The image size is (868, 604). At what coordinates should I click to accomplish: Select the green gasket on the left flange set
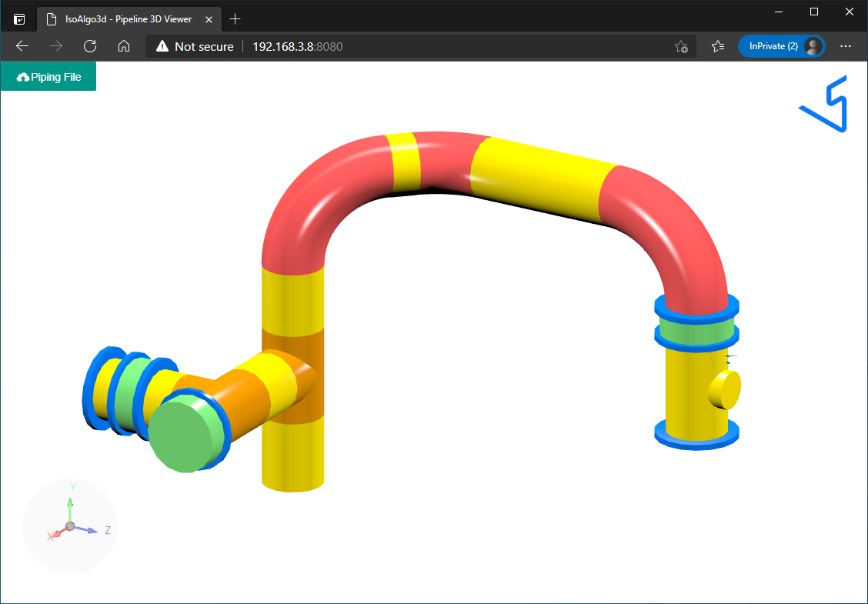click(x=131, y=394)
